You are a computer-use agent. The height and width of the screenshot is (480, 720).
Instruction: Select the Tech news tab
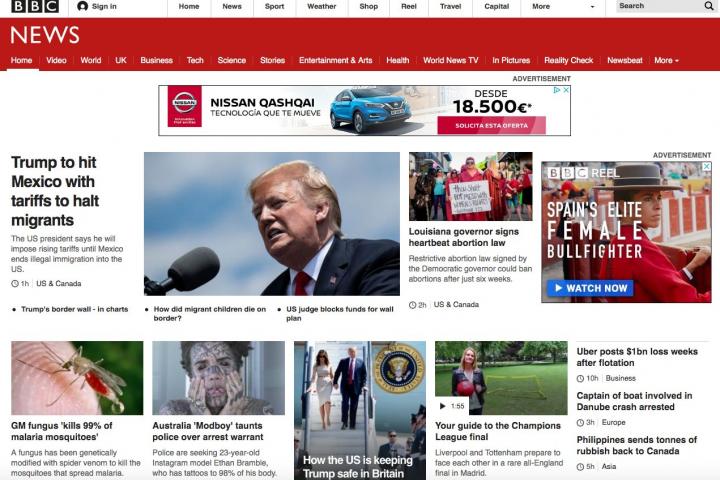point(195,61)
